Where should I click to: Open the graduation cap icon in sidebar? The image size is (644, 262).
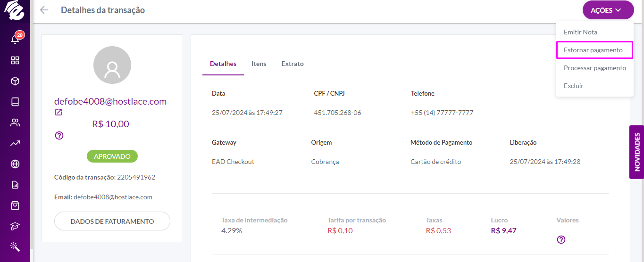pos(15,226)
